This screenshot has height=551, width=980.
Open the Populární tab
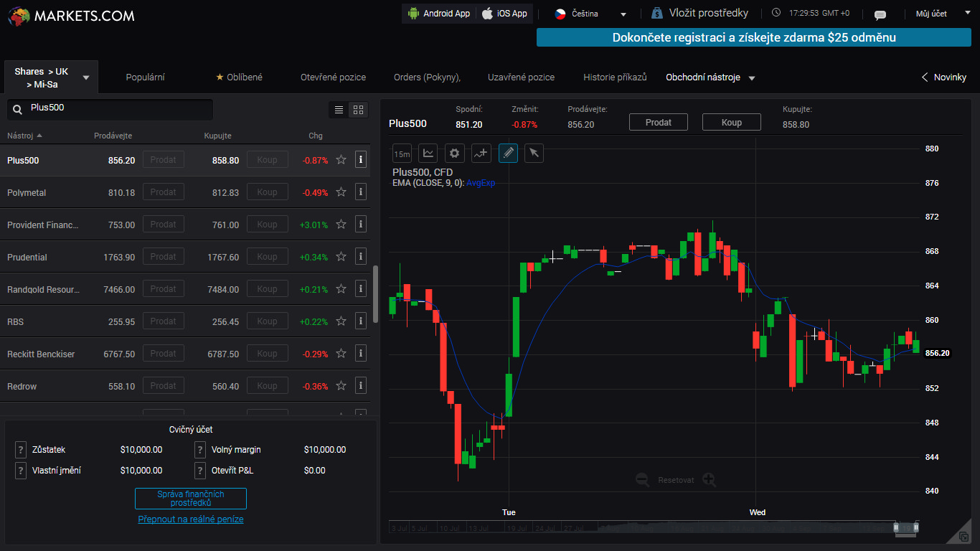pyautogui.click(x=146, y=77)
